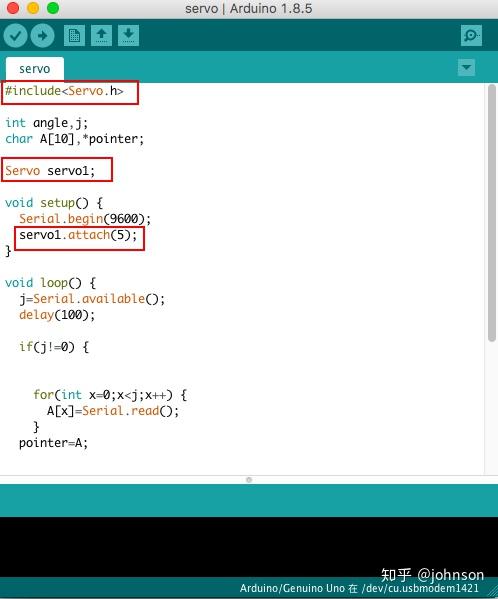Open the tab options dropdown arrow
Viewport: 498px width, 599px height.
coord(466,68)
